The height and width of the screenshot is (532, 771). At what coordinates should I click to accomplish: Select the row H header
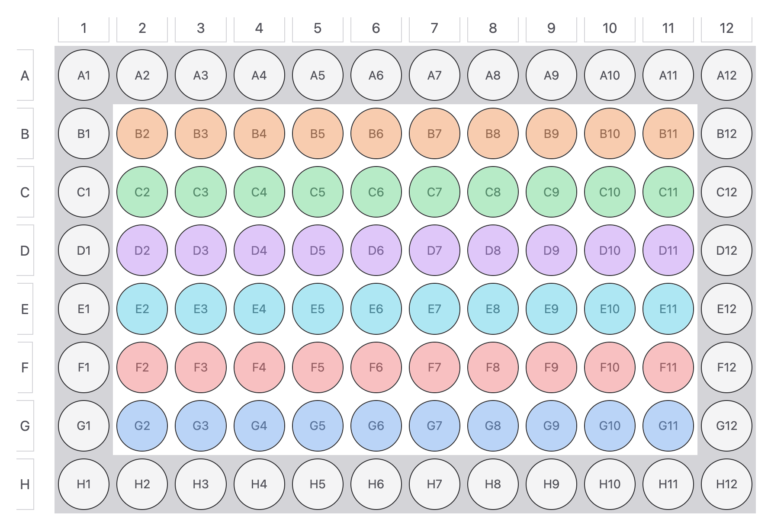coord(25,484)
